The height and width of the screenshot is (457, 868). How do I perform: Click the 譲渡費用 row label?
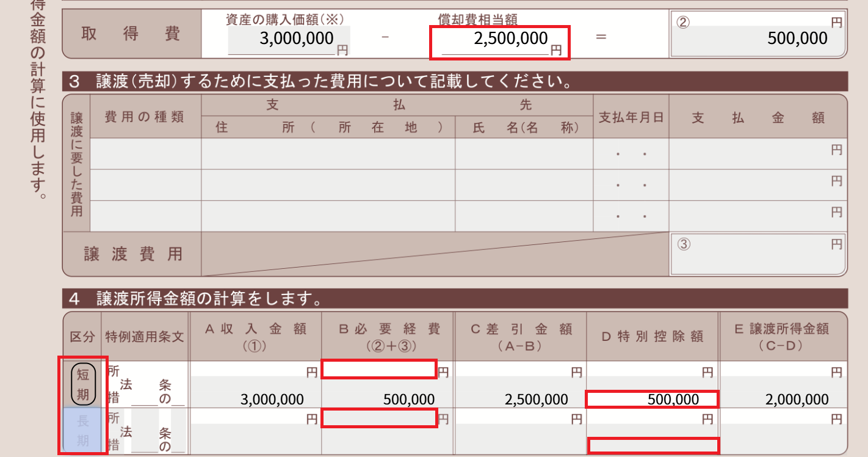pos(133,254)
